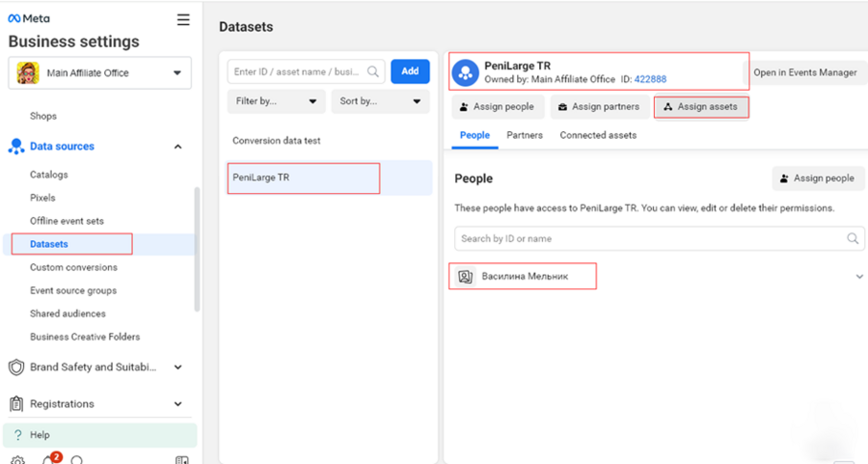Screen dimensions: 868x464
Task: Focus the Enter ID / asset name search field
Action: pos(306,71)
